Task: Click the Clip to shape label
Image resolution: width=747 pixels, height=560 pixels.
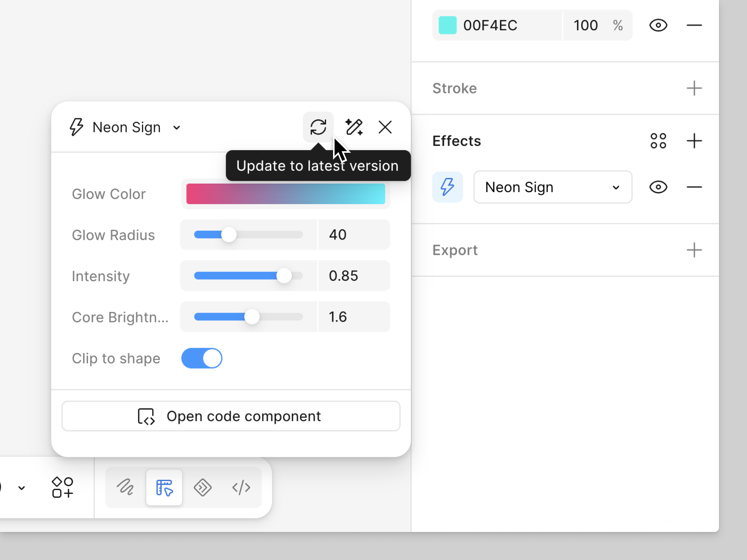Action: pos(116,359)
